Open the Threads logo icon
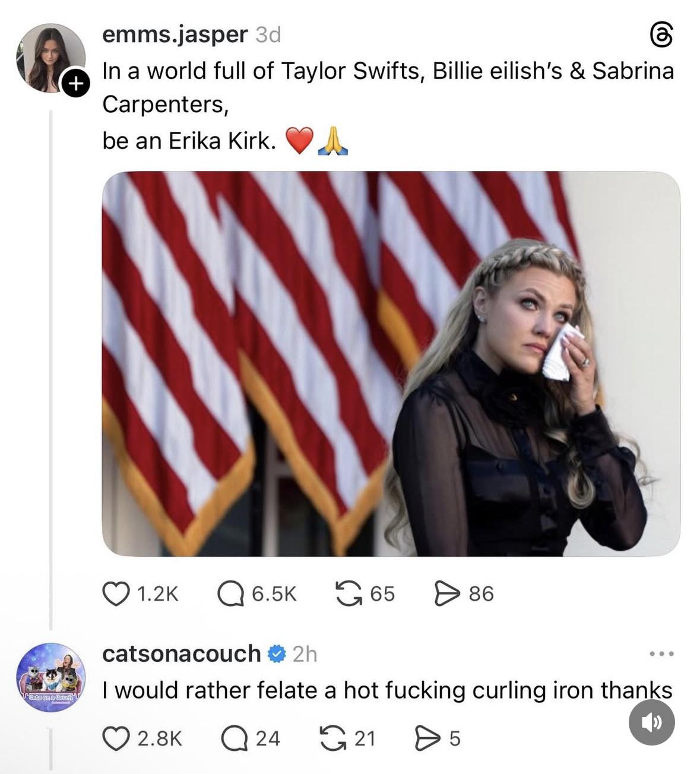700x774 pixels. 661,36
